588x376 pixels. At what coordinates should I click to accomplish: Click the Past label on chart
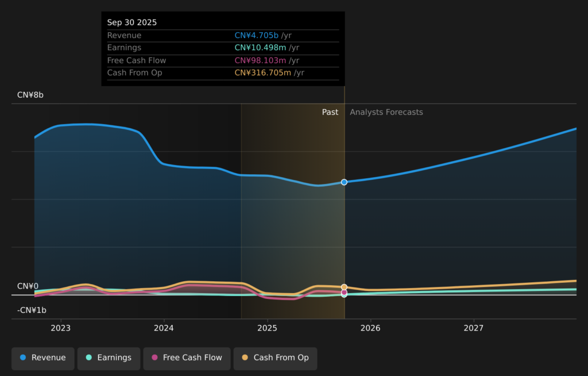[330, 112]
